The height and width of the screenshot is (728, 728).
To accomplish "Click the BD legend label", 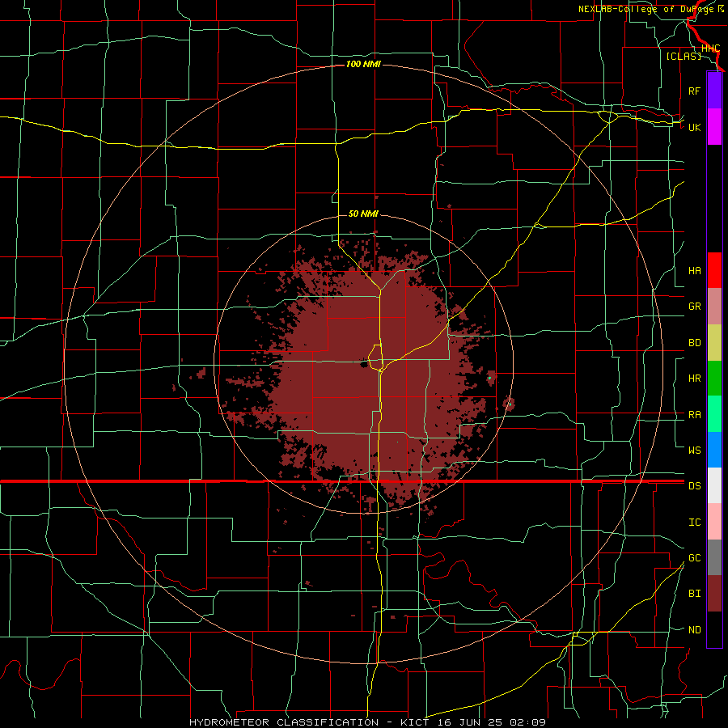I will tap(694, 343).
